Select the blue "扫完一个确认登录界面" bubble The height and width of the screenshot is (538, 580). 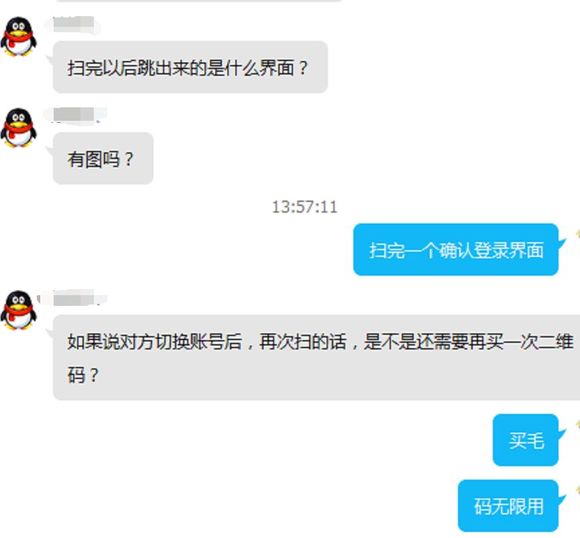click(x=456, y=249)
